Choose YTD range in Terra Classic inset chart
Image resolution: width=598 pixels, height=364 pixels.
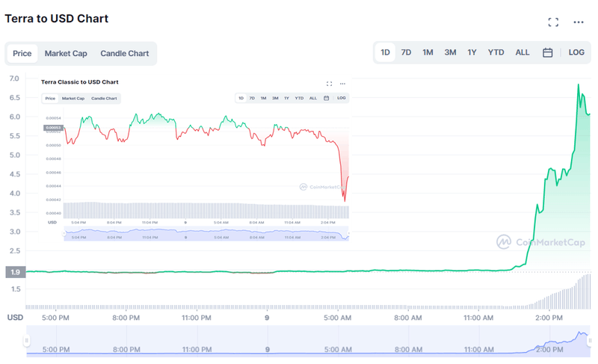[299, 98]
